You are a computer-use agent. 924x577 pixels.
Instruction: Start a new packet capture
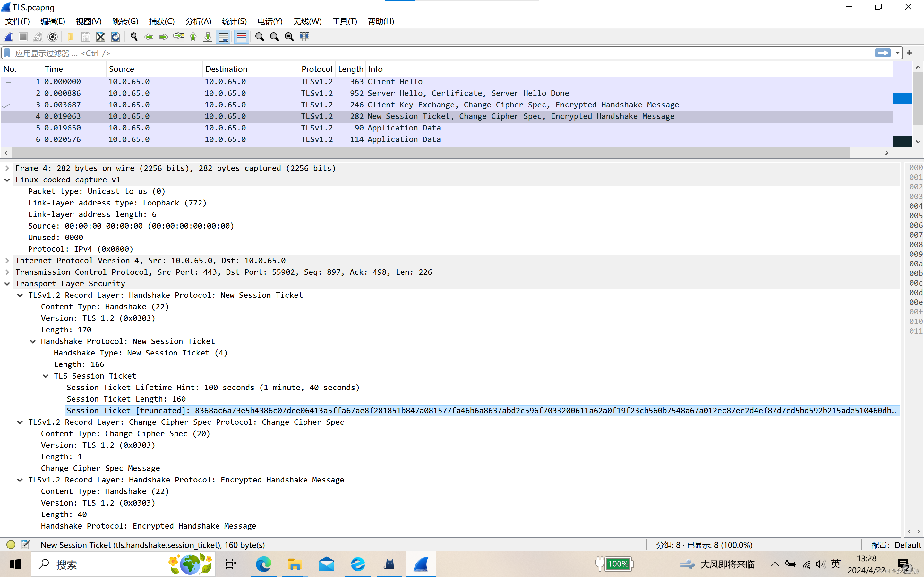[x=8, y=37]
